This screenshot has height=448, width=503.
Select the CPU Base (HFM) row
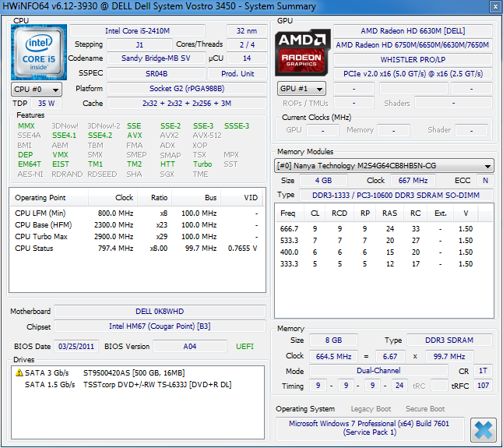pyautogui.click(x=136, y=225)
